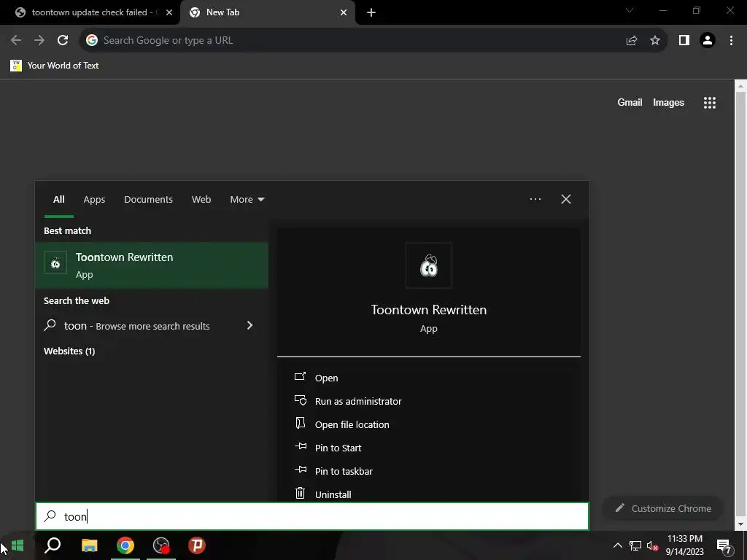Open Images link on New Tab page
The height and width of the screenshot is (560, 747).
[668, 102]
